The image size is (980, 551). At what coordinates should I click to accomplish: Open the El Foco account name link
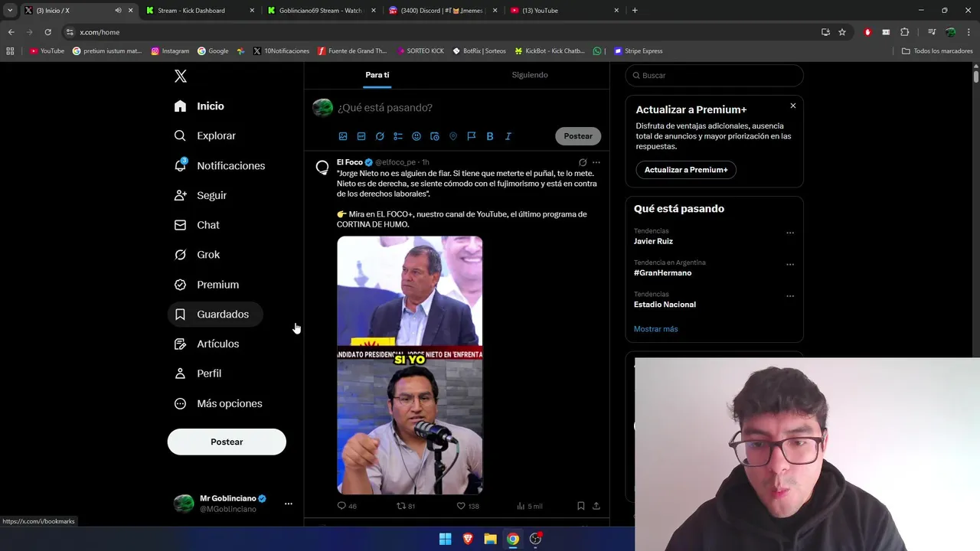click(350, 162)
